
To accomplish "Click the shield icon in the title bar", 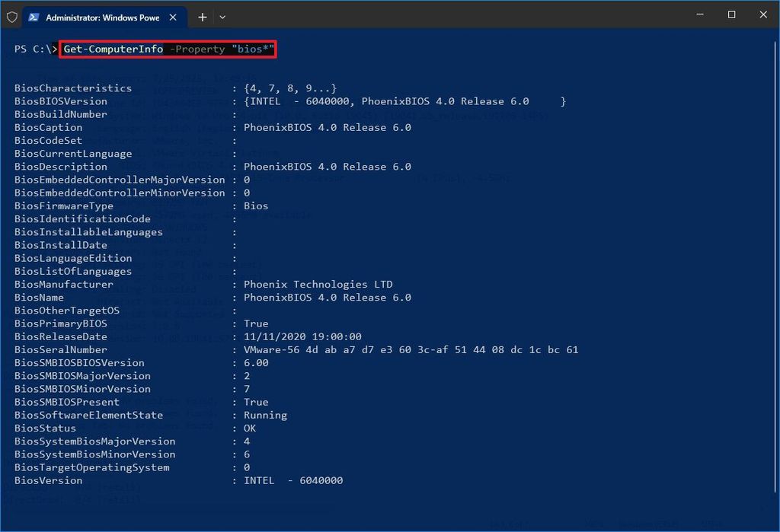I will point(12,16).
